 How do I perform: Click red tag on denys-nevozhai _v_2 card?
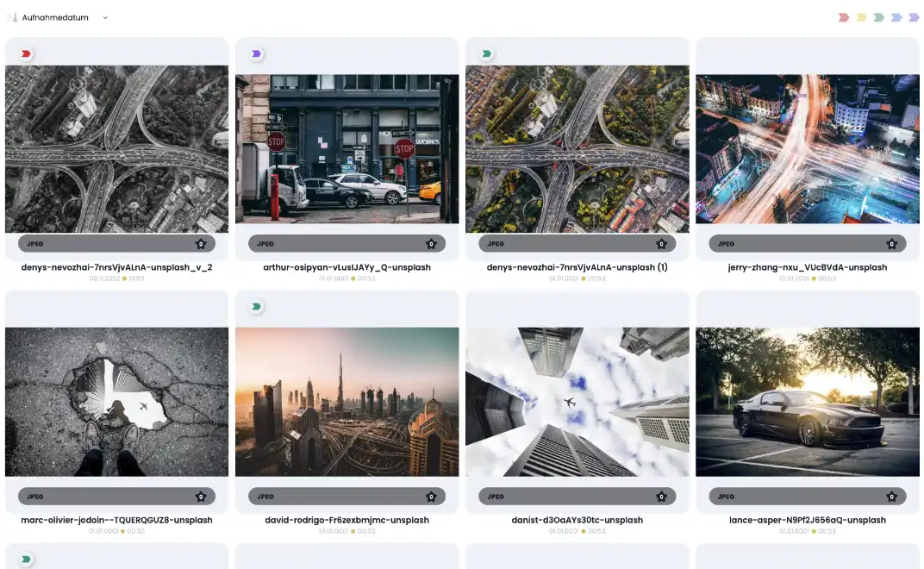pyautogui.click(x=26, y=53)
